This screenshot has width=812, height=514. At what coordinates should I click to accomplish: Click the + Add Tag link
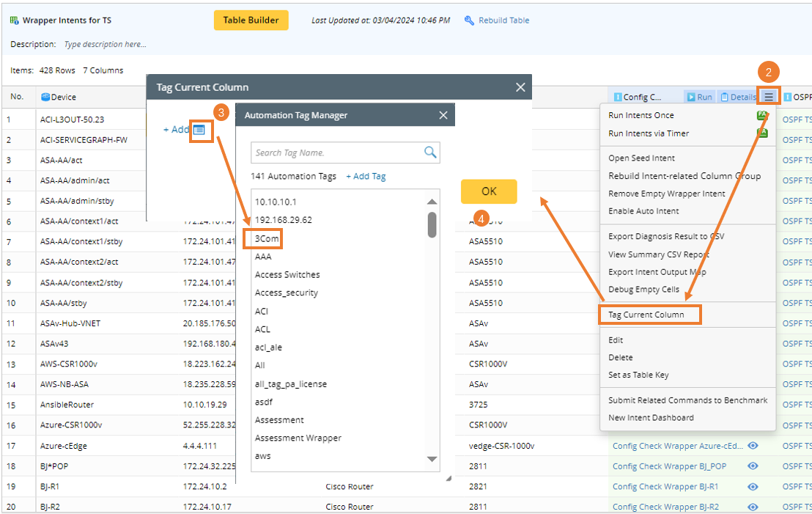pos(366,177)
